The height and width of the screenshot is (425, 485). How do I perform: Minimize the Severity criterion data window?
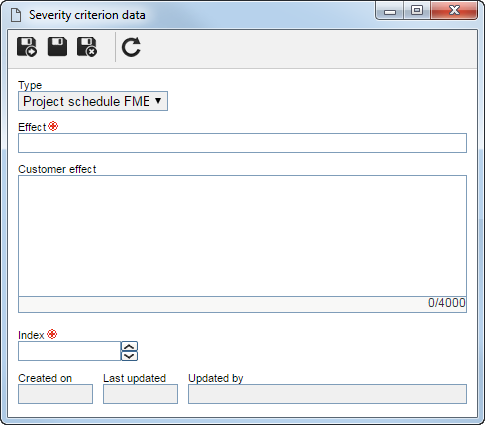390,11
